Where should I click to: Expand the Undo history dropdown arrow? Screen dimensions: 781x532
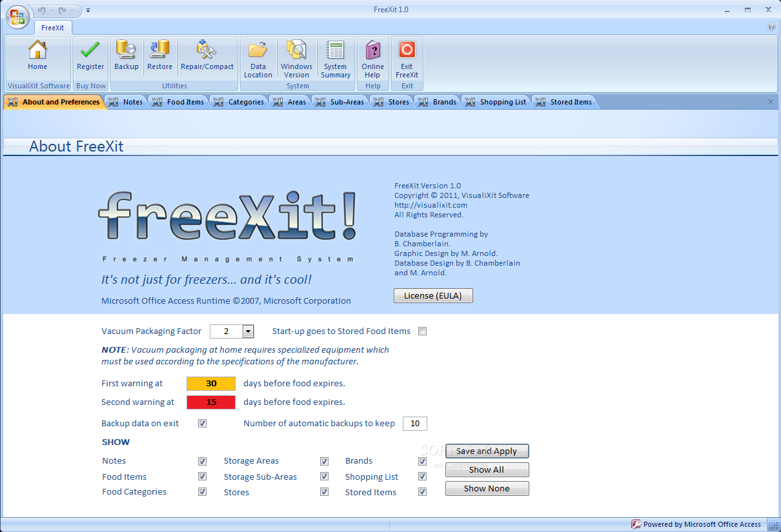coord(51,10)
